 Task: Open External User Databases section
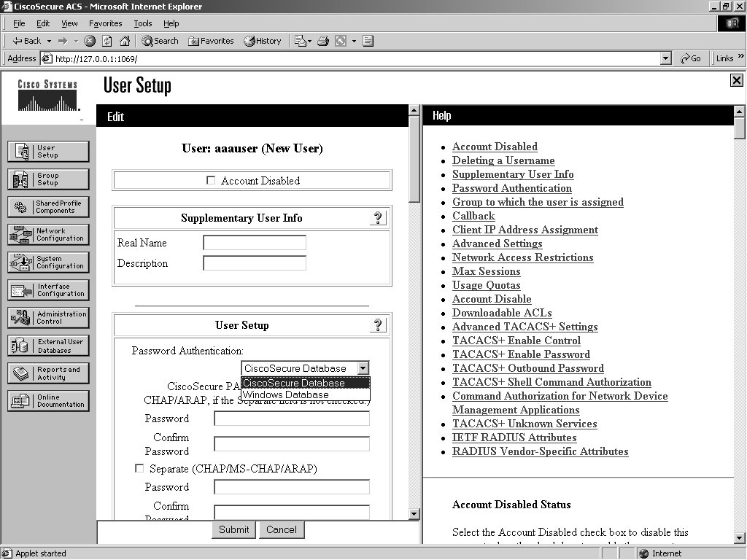(48, 346)
